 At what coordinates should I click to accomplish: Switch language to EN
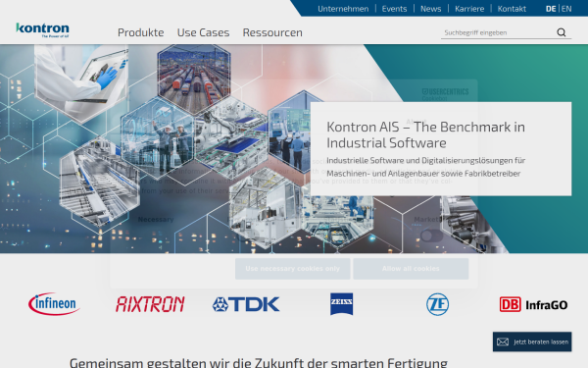[x=566, y=9]
